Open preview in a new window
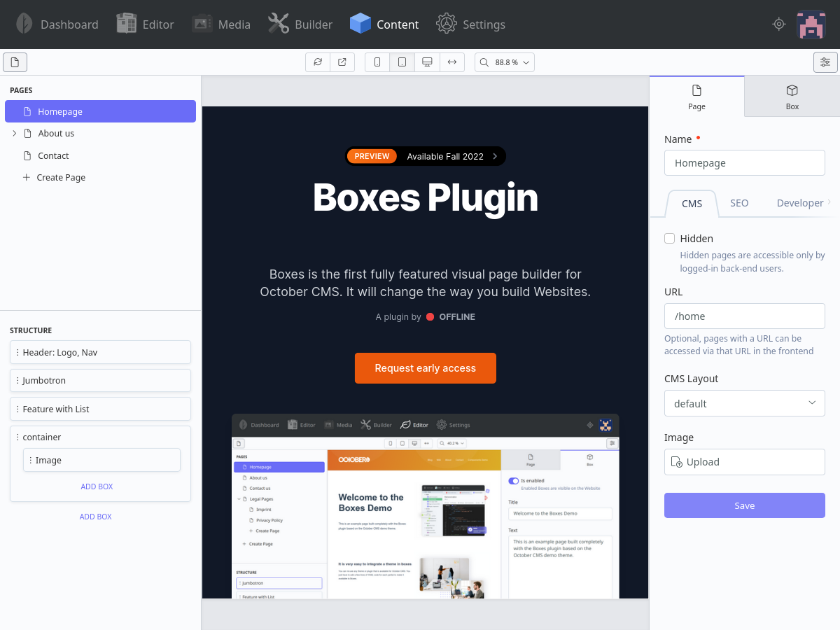Viewport: 840px width, 630px height. pyautogui.click(x=342, y=62)
